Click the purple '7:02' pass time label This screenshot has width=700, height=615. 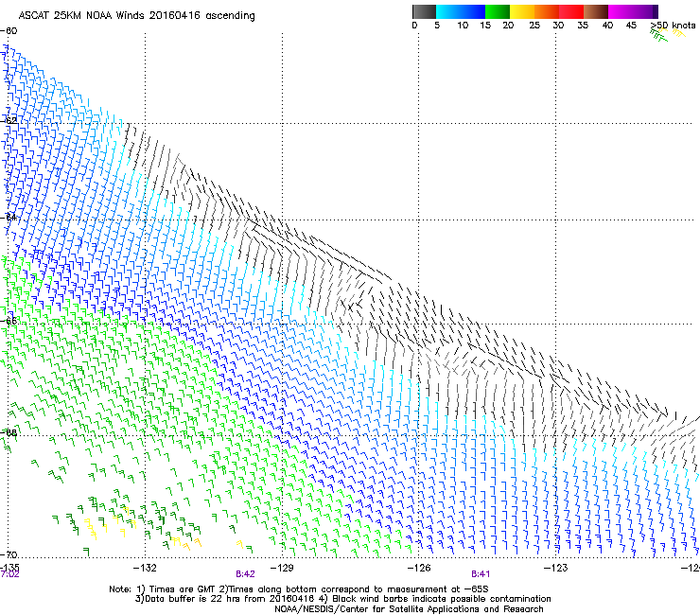[x=9, y=574]
